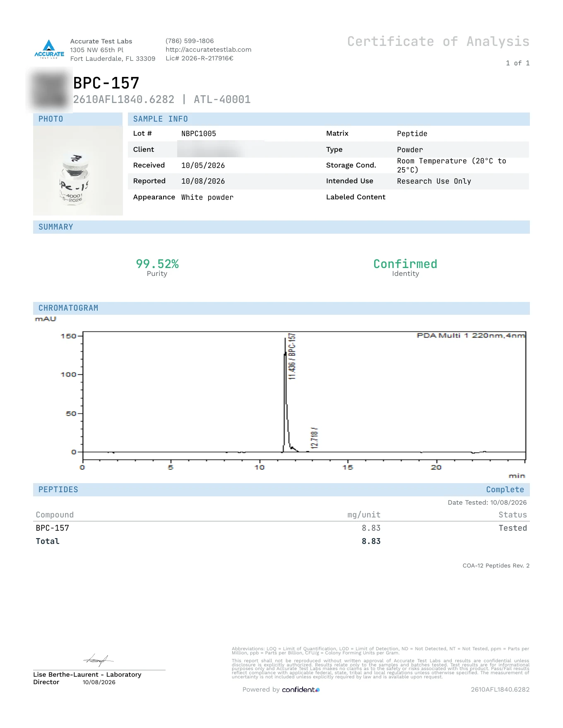563x728 pixels.
Task: Click 'COA-12 Peptides Rev. 2' revision text
Action: [496, 565]
